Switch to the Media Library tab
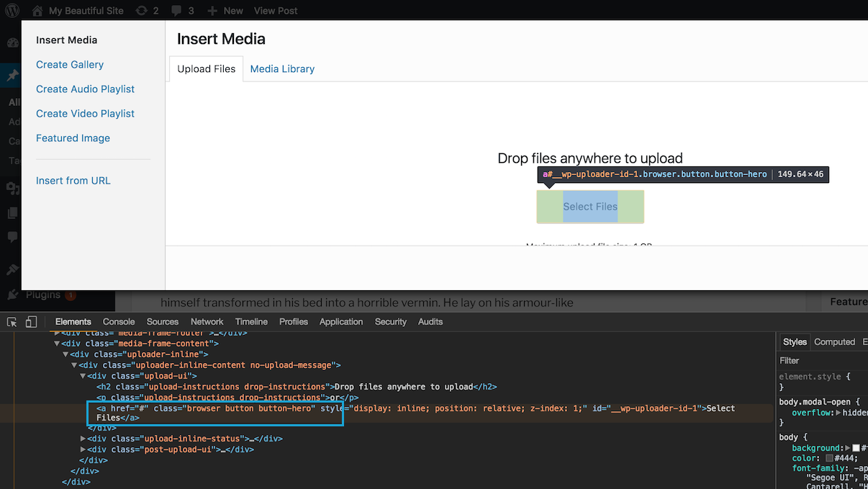This screenshot has width=868, height=489. [x=282, y=68]
